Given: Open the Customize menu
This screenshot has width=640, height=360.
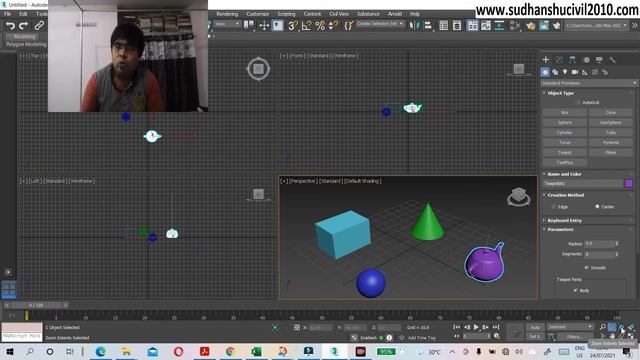Looking at the screenshot, I should click(x=258, y=14).
